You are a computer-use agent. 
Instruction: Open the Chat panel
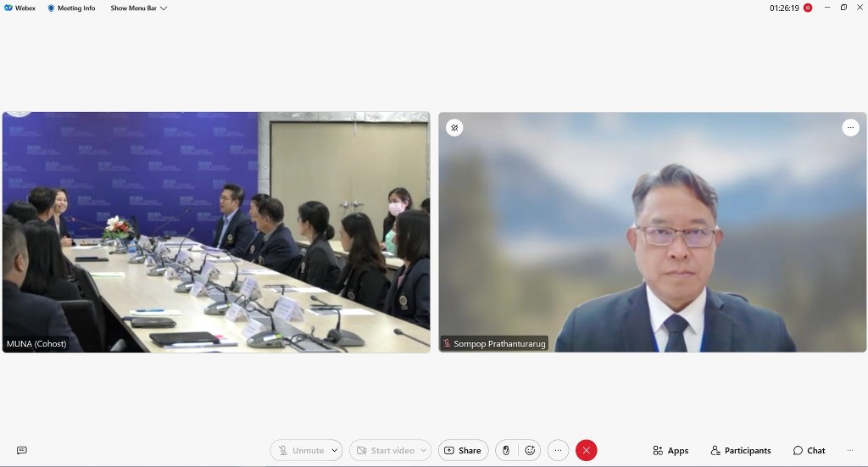click(809, 450)
